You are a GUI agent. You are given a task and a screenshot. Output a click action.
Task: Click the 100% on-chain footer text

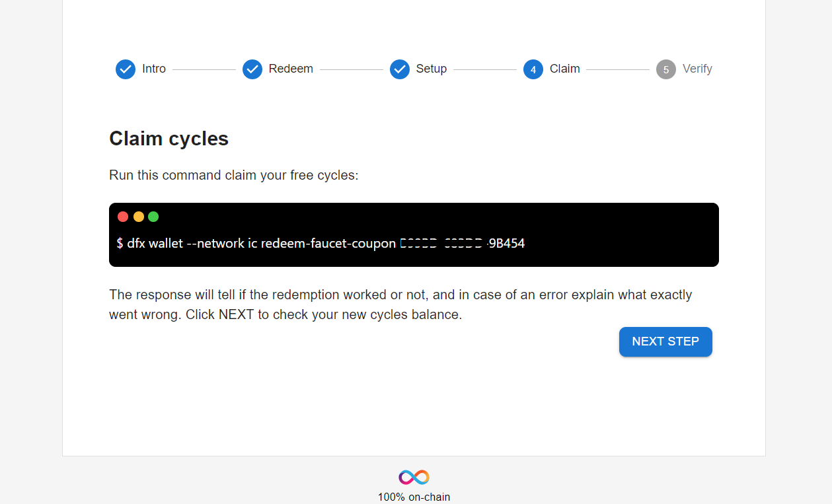[x=414, y=497]
